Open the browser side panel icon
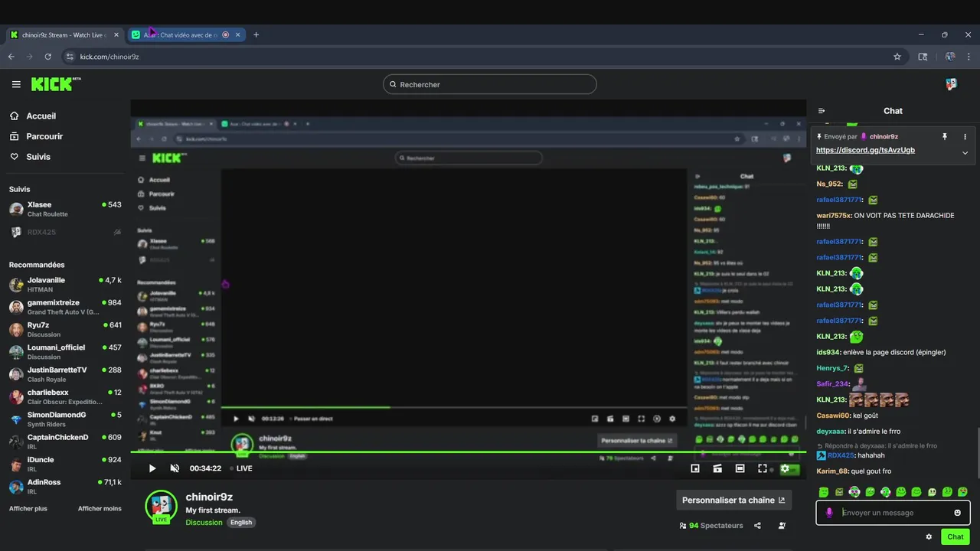The width and height of the screenshot is (980, 551). tap(923, 57)
